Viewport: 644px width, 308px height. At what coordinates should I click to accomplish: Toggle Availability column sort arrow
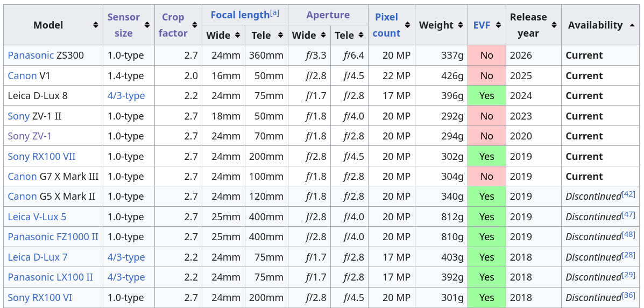(632, 25)
